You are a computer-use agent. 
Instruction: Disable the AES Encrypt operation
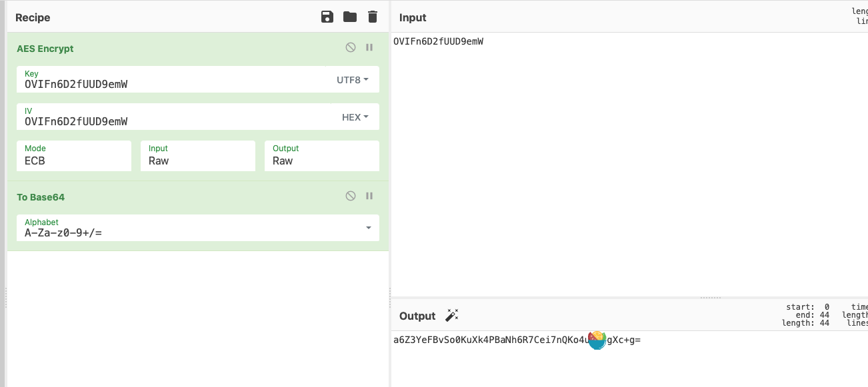(351, 47)
